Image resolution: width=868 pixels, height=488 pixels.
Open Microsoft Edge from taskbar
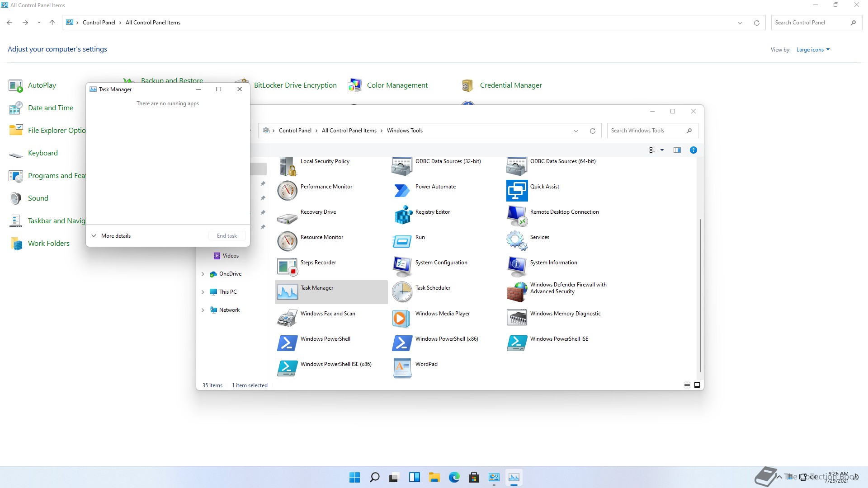pos(454,477)
